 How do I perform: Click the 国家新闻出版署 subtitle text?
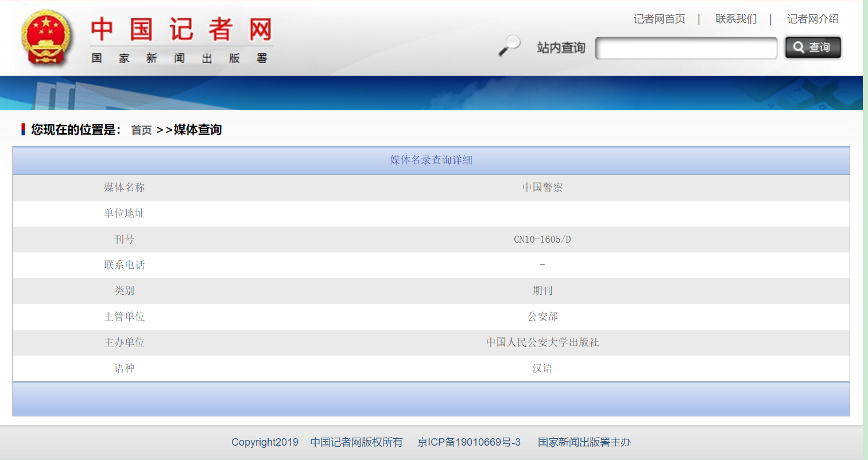pos(180,58)
